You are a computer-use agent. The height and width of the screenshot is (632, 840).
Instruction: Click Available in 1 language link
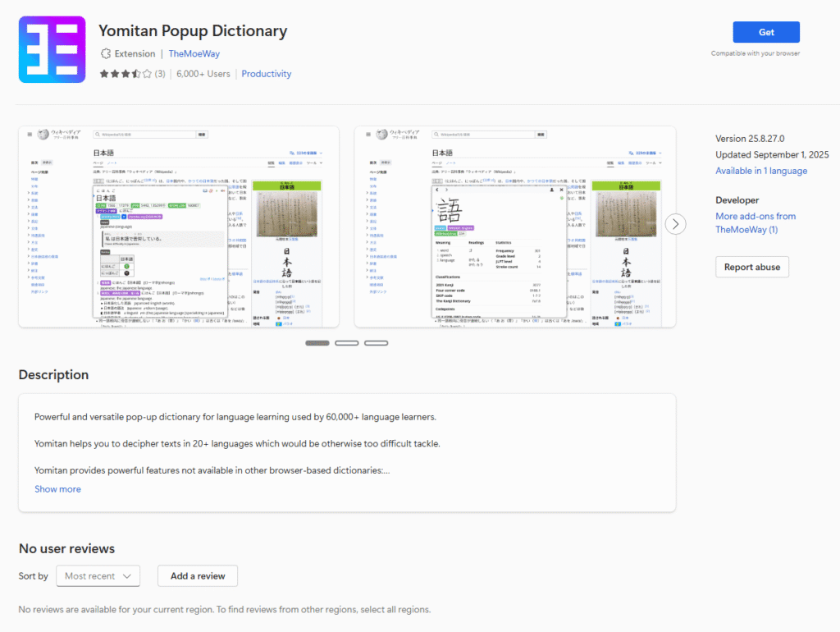coord(761,171)
